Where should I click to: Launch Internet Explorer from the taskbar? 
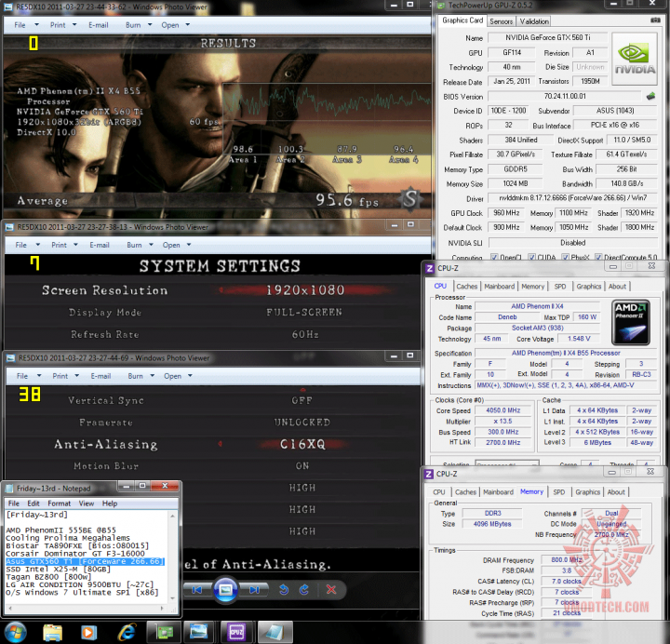click(127, 633)
